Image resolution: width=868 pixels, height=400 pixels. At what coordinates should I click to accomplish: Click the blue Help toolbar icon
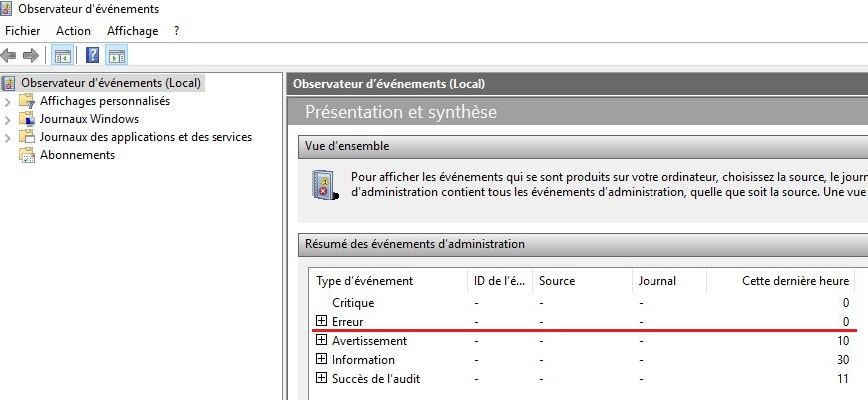(92, 56)
